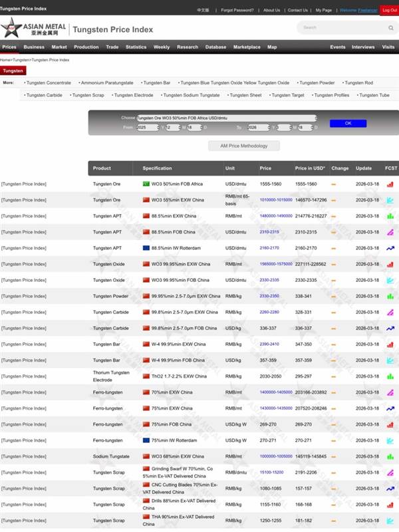The image size is (399, 532).
Task: Click forecast icon for Tungsten Powder row
Action: coord(390,296)
